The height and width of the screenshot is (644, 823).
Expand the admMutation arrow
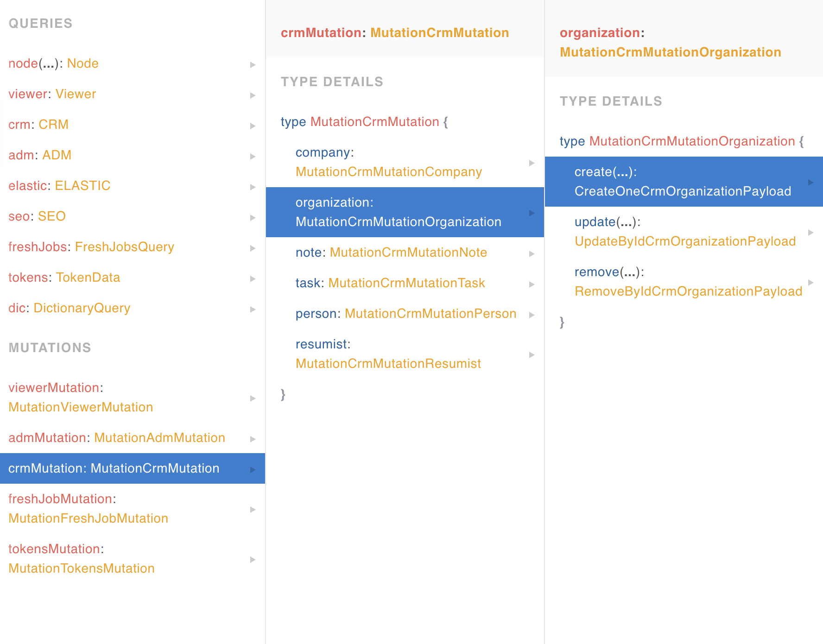253,439
